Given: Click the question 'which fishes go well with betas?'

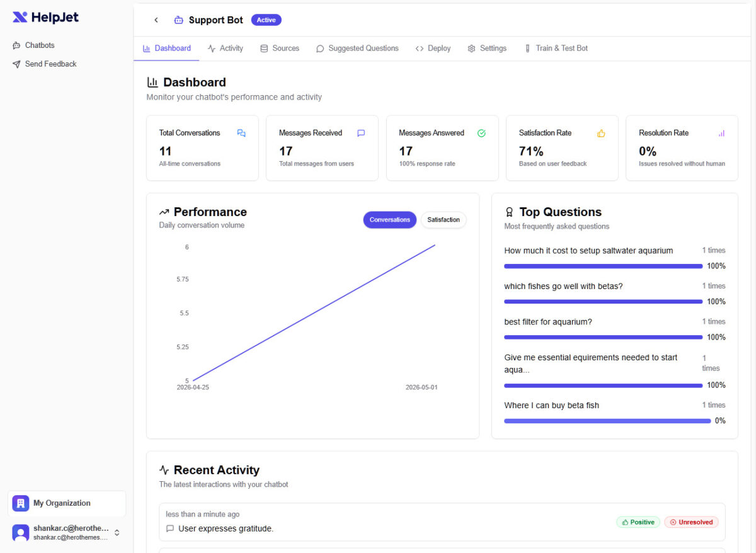Looking at the screenshot, I should pos(563,286).
